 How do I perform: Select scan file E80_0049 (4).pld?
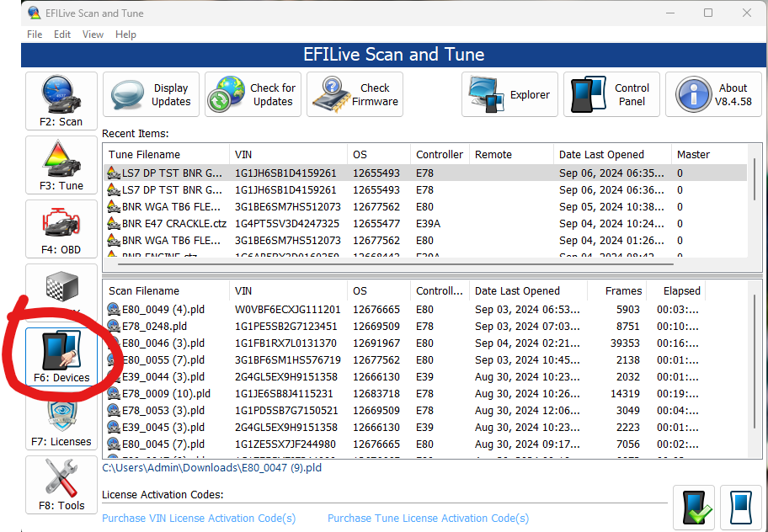click(425, 309)
